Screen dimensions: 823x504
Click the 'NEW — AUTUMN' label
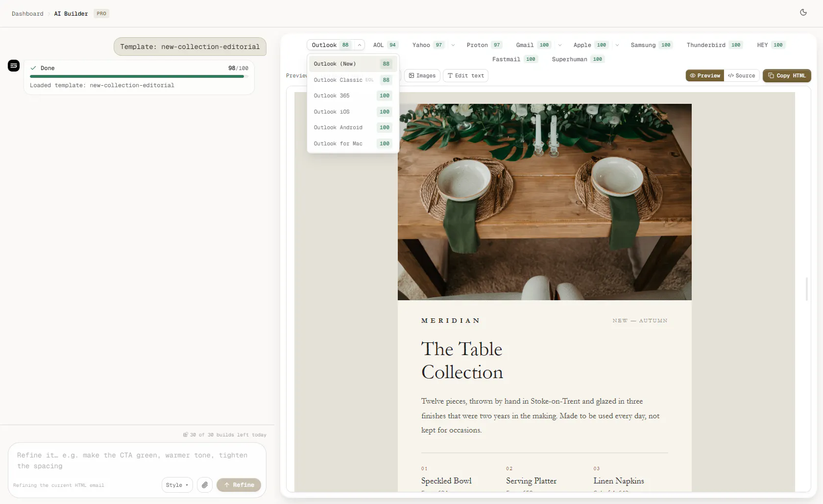coord(640,320)
